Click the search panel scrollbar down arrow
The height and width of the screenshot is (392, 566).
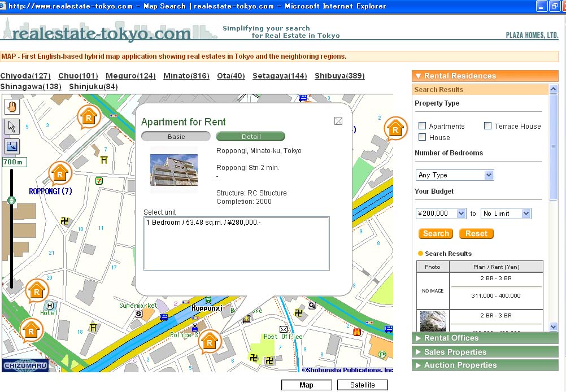(554, 327)
